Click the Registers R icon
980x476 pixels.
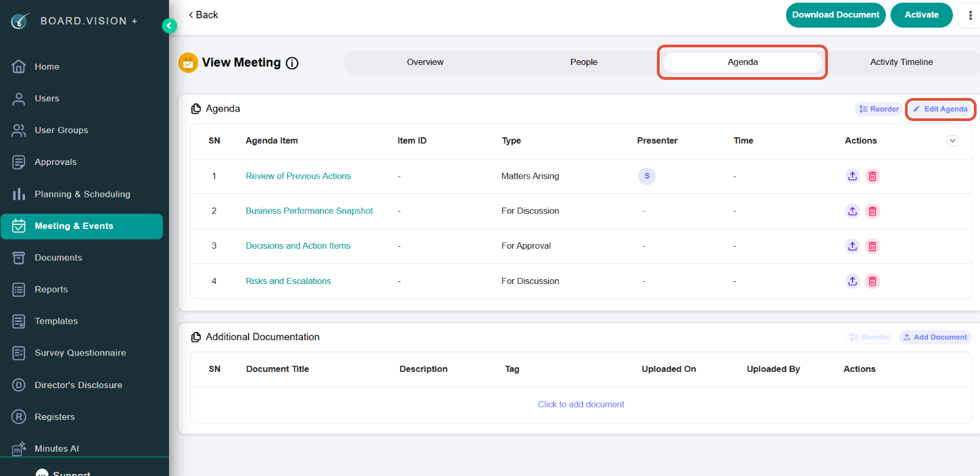point(19,416)
